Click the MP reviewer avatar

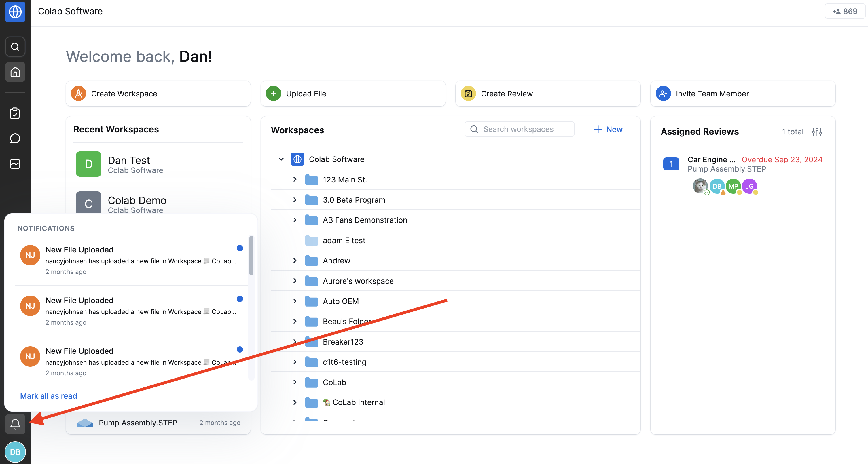pos(733,186)
